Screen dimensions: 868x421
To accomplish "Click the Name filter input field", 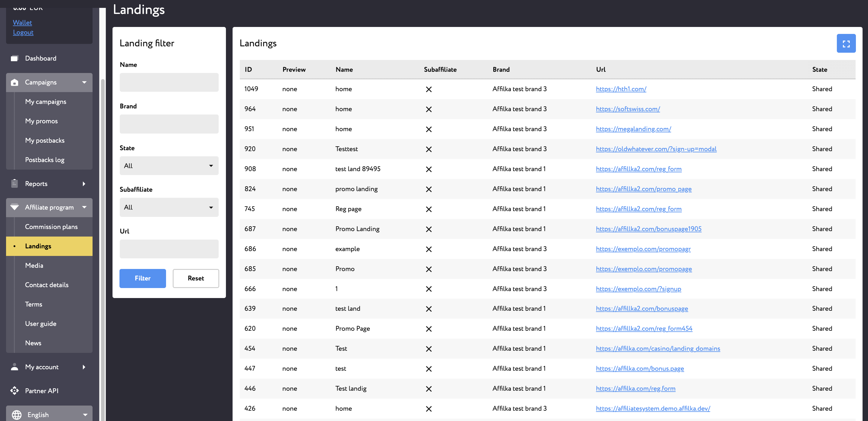I will pyautogui.click(x=169, y=82).
